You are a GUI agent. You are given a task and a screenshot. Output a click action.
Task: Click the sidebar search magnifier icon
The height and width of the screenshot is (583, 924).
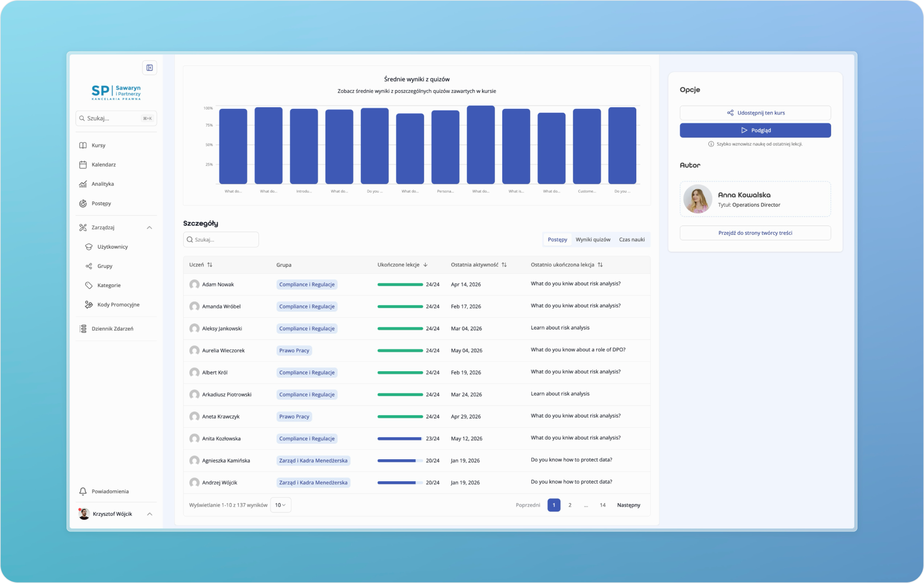click(82, 118)
